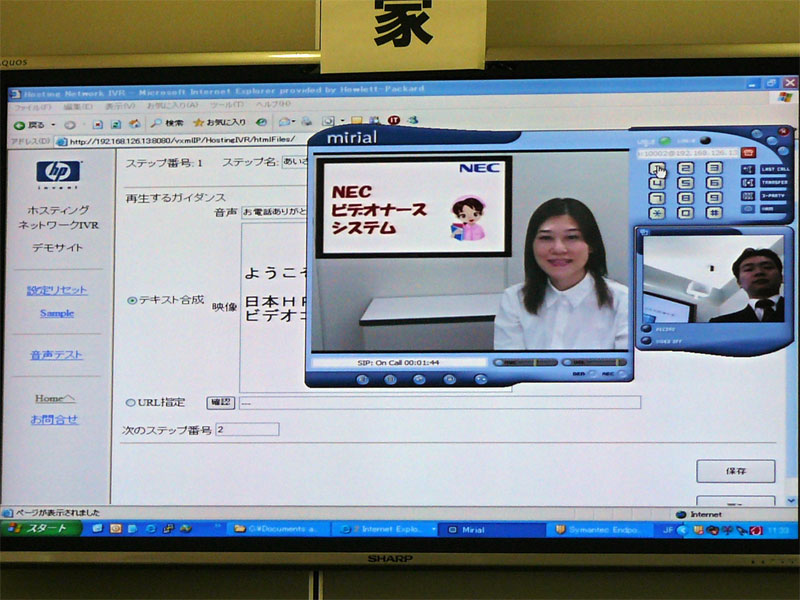Dial keypad digit 4 in Mirial
800x600 pixels.
click(x=657, y=183)
